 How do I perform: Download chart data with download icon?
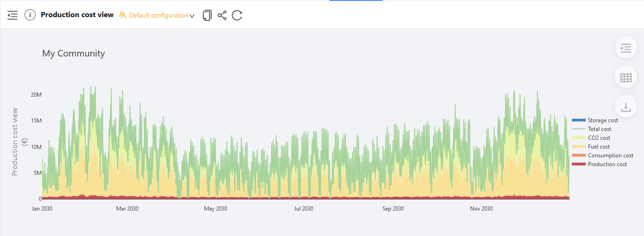[626, 107]
